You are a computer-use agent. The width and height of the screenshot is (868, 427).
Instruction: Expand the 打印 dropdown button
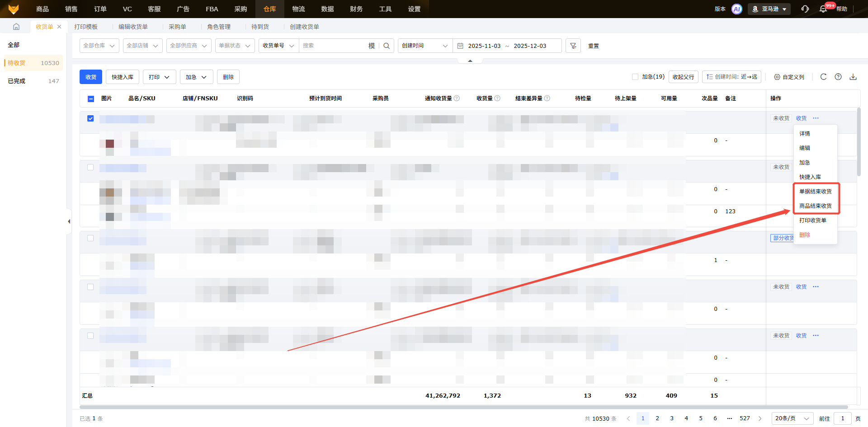point(160,77)
